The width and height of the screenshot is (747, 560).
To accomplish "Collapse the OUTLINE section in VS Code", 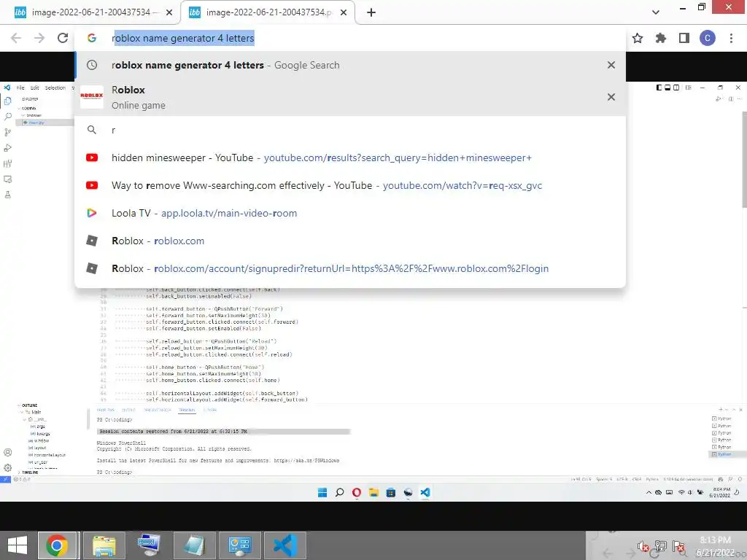I will tap(28, 405).
